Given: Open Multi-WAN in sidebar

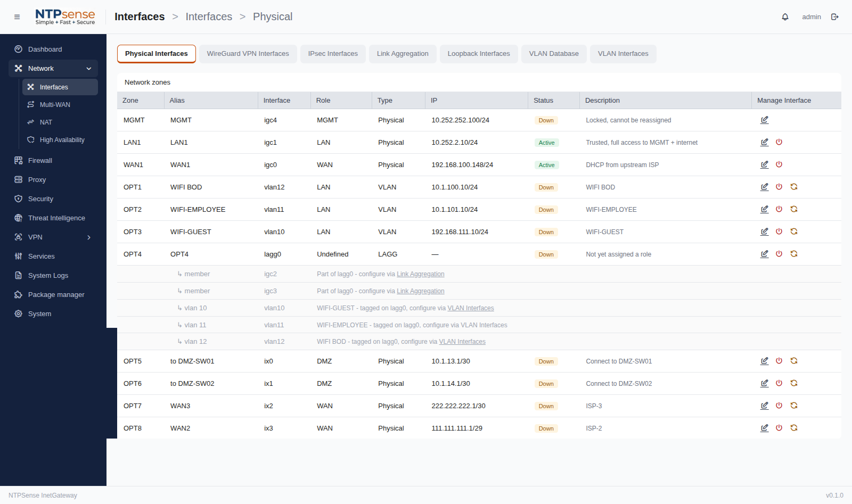Looking at the screenshot, I should click(x=60, y=105).
